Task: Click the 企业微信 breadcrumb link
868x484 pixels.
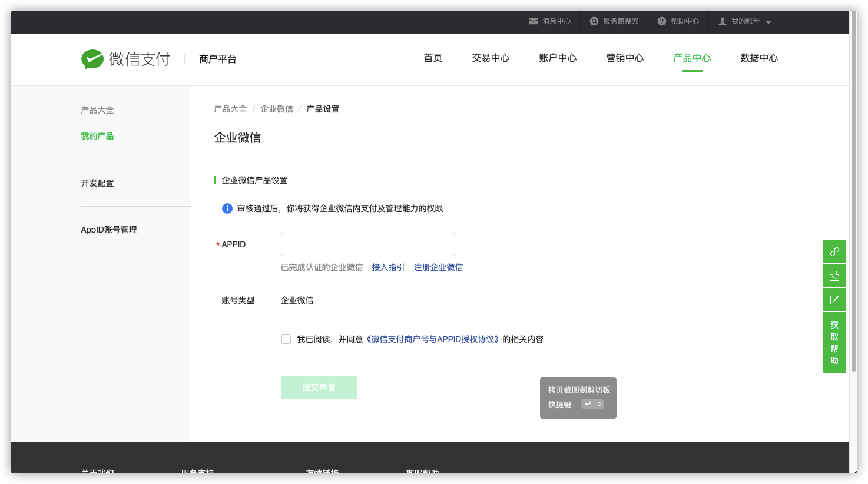Action: coord(277,109)
